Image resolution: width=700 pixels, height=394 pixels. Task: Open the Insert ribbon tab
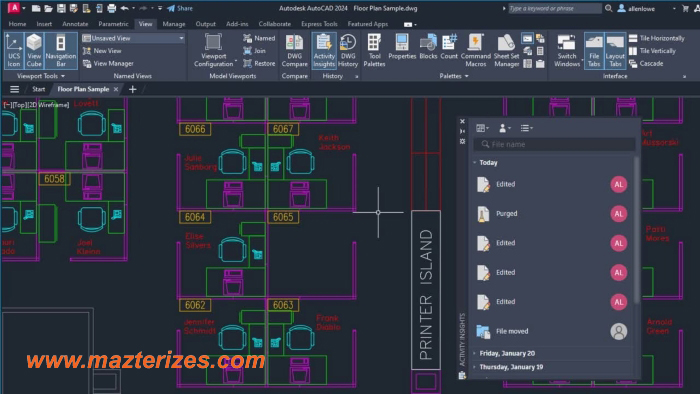coord(44,24)
